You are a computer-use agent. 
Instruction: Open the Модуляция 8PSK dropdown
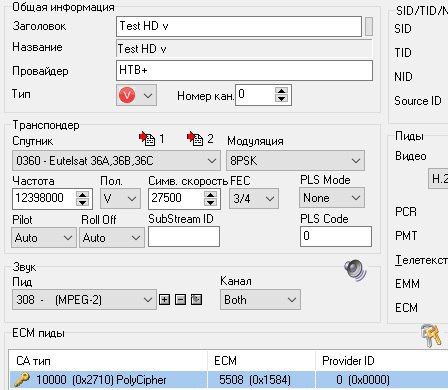tap(295, 161)
